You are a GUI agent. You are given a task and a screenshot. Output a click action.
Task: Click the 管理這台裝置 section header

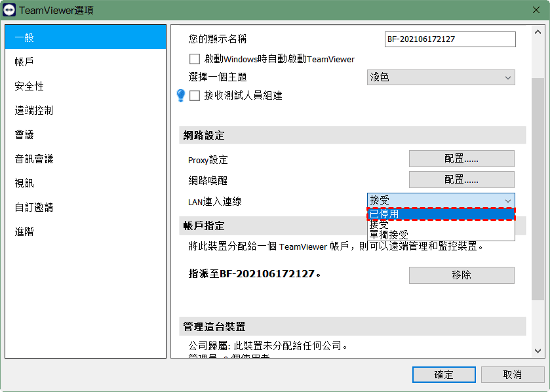pyautogui.click(x=353, y=326)
